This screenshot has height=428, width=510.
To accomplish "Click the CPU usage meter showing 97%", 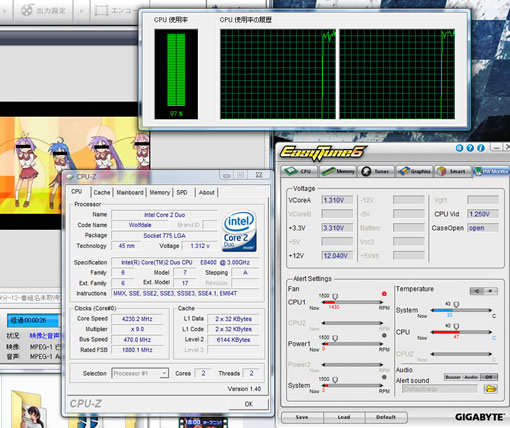I will pos(176,74).
